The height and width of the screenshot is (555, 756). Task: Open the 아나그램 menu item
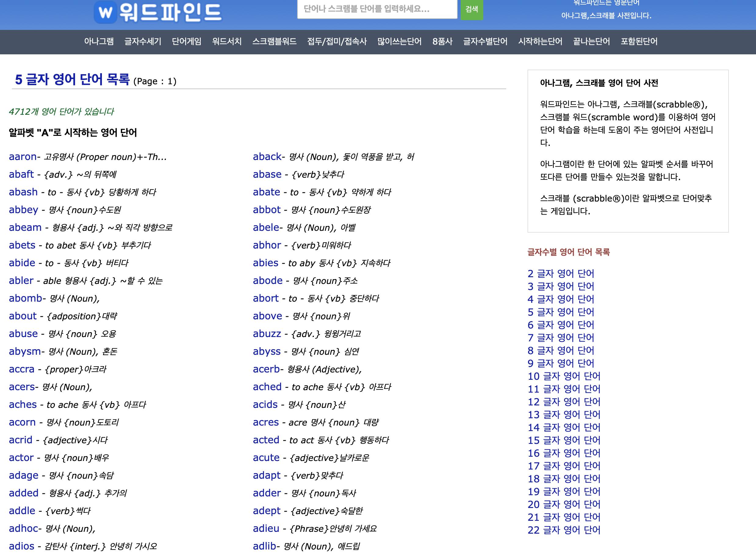coord(99,41)
